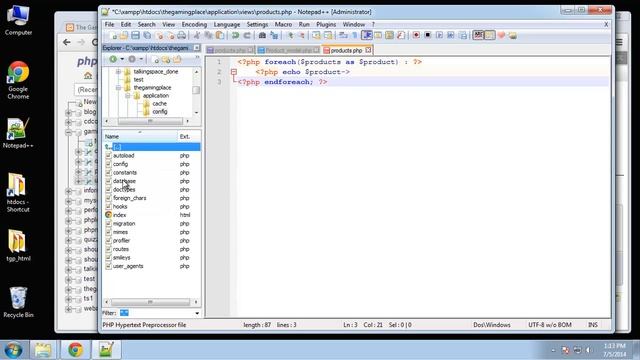Click the Stop Recording macro icon
Screen dimensions: 640x360
[427, 36]
